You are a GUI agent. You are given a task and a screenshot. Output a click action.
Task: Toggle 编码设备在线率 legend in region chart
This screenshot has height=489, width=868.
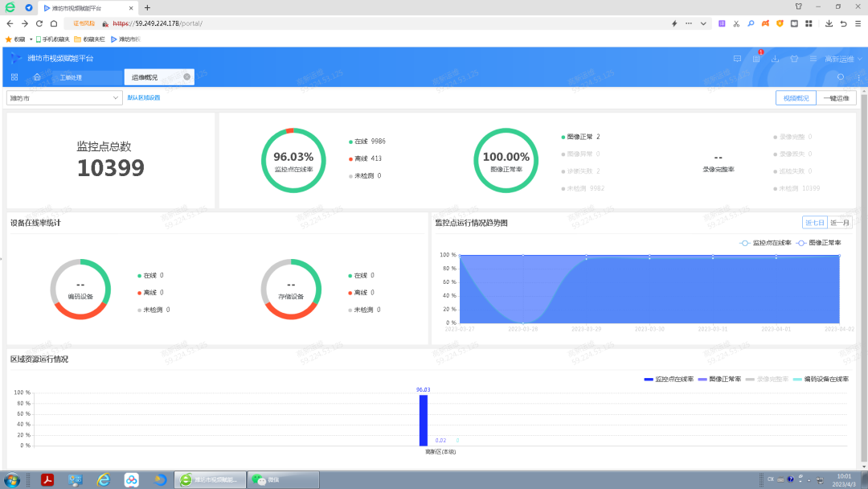[821, 380]
